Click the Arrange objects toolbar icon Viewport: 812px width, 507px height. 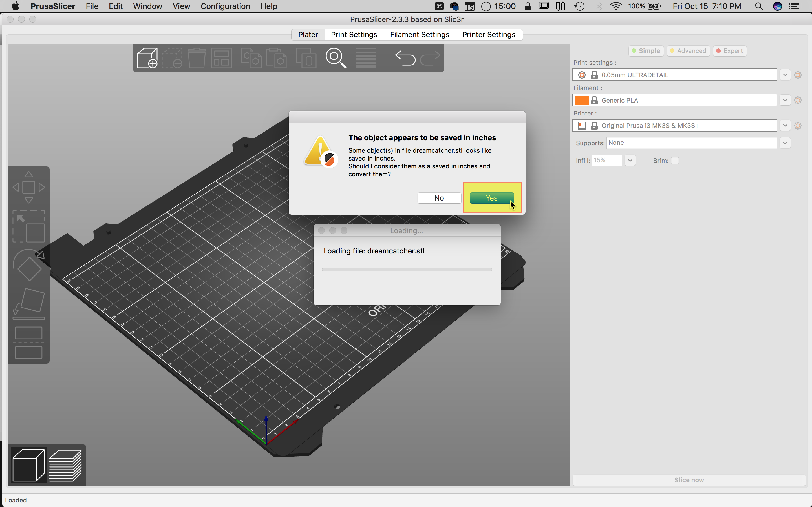point(221,58)
